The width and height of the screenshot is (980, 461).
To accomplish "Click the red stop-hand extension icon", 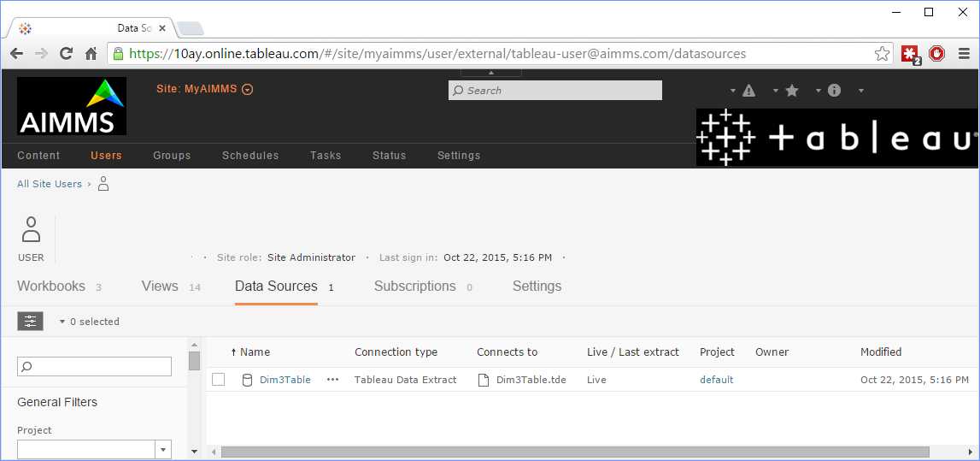I will pos(936,54).
